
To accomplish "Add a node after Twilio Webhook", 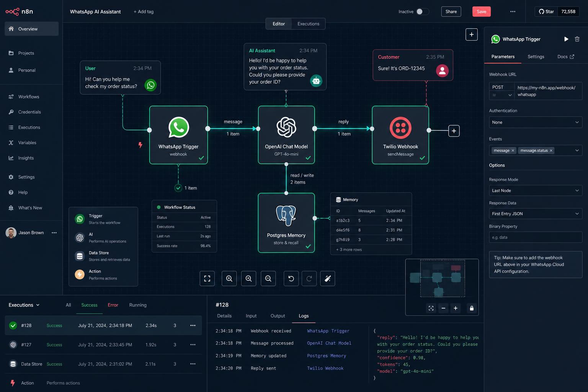I will 454,131.
